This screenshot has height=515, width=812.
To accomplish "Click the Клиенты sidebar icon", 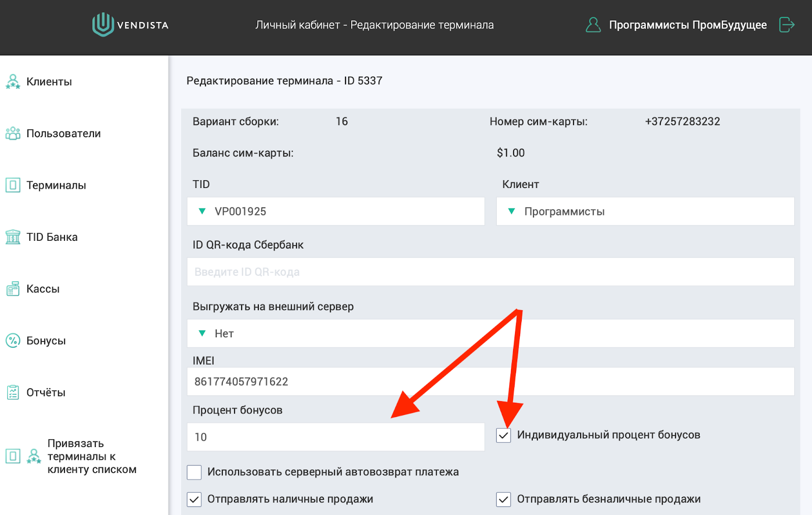I will (x=13, y=81).
